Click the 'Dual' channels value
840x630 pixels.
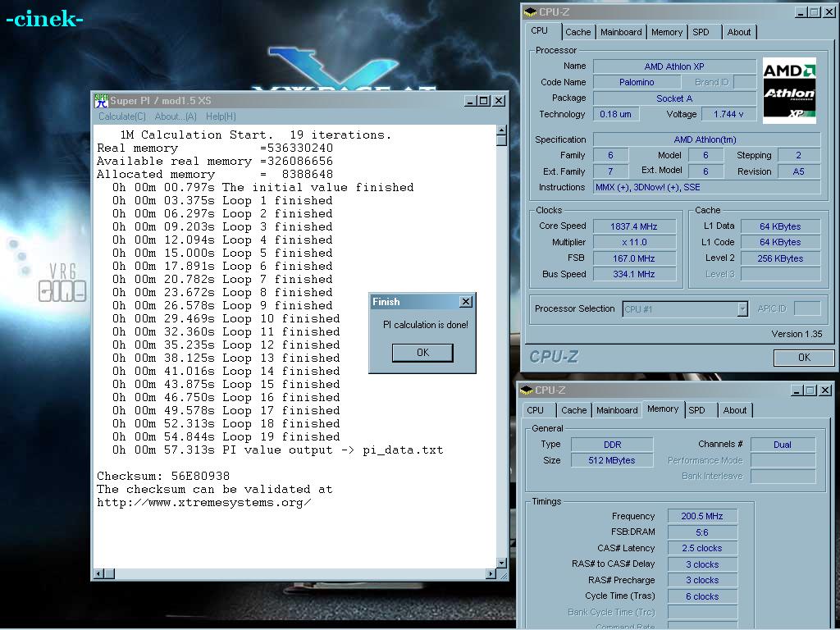[783, 445]
